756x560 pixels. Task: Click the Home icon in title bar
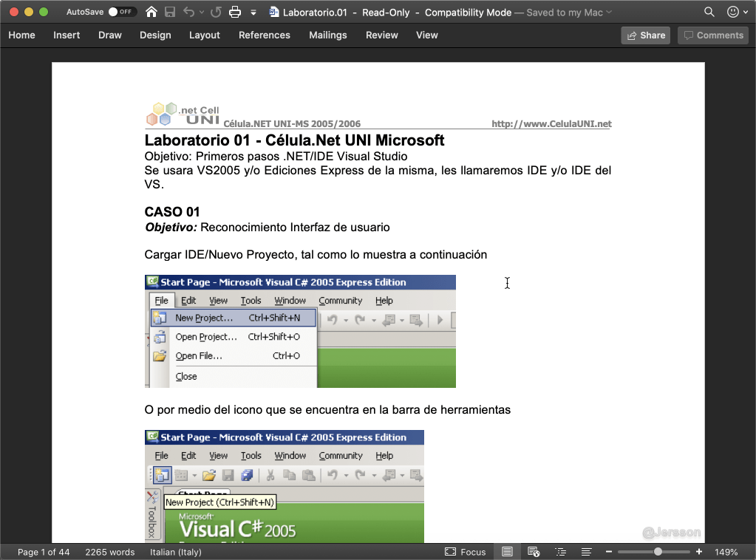pyautogui.click(x=151, y=12)
